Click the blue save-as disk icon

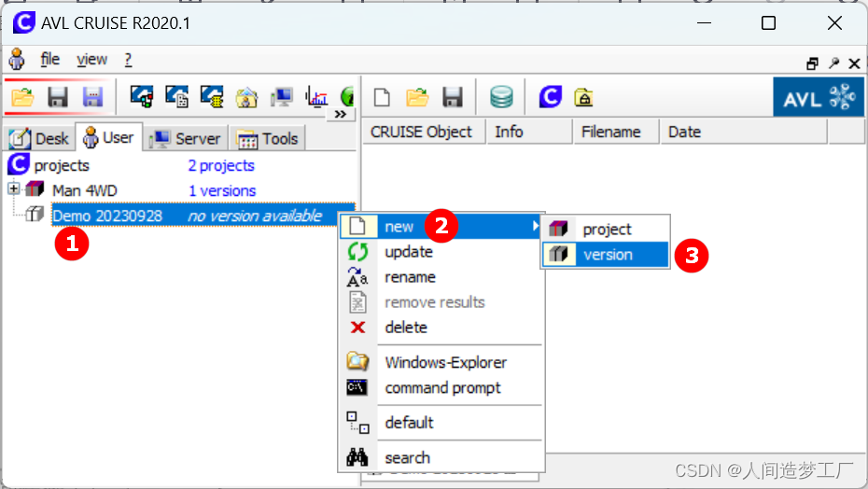pos(92,97)
